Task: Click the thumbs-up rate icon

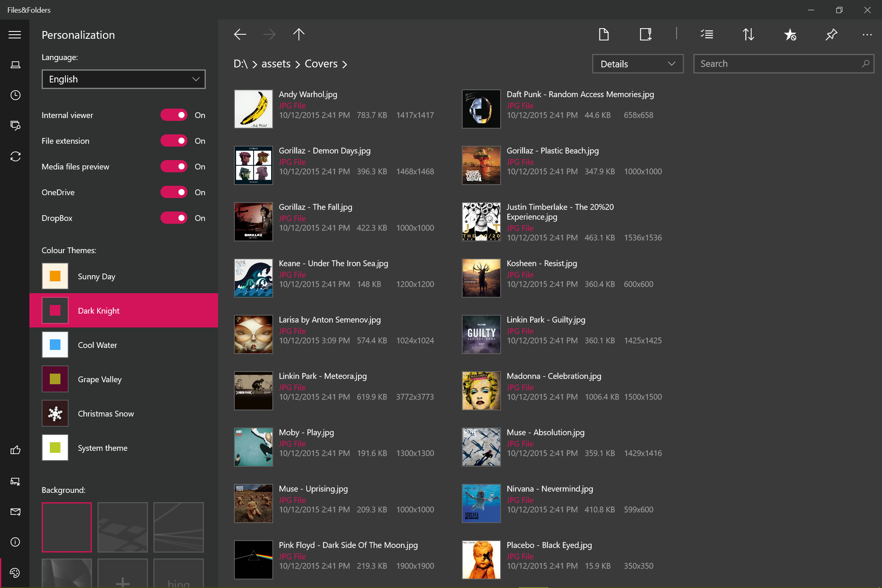Action: pos(16,450)
